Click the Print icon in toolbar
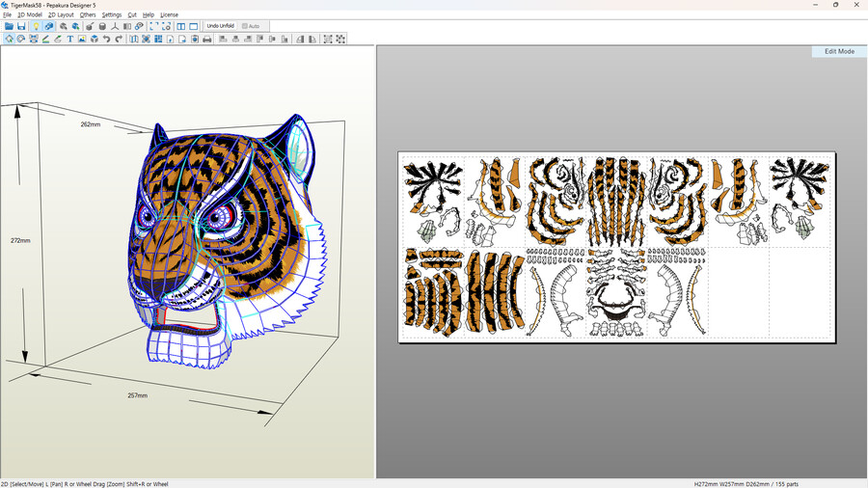 206,40
